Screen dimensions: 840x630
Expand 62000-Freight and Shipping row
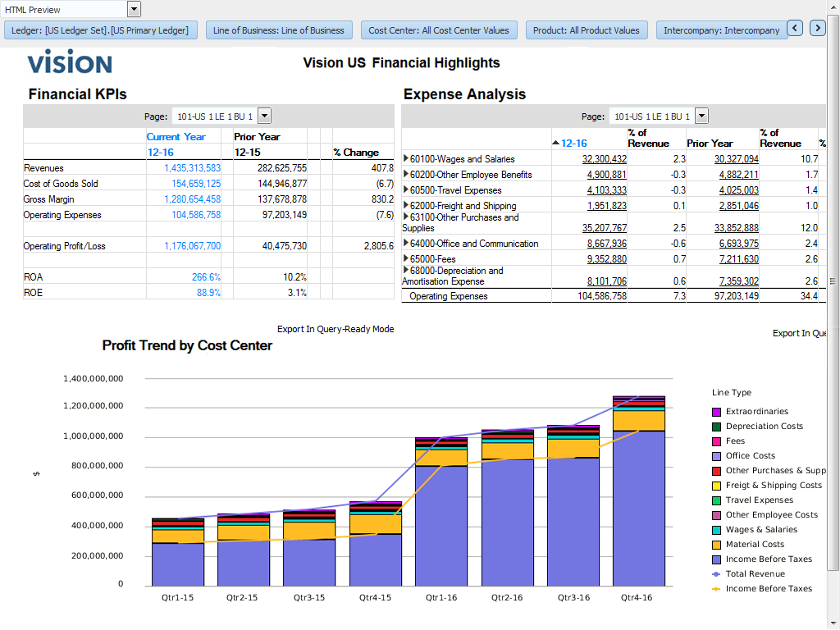click(x=406, y=206)
